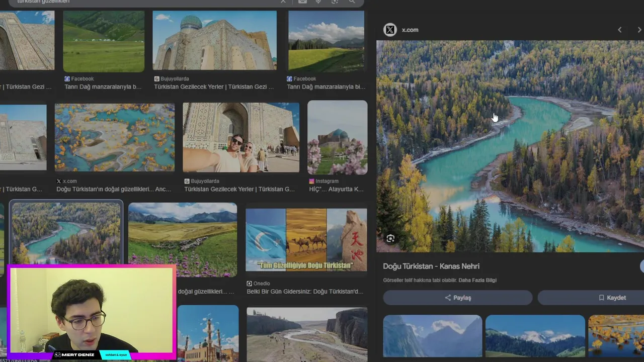Image resolution: width=644 pixels, height=362 pixels.
Task: Click 'Doğu Türkistan'ın doğal güzellikleri... Anc...' caption
Action: (114, 190)
